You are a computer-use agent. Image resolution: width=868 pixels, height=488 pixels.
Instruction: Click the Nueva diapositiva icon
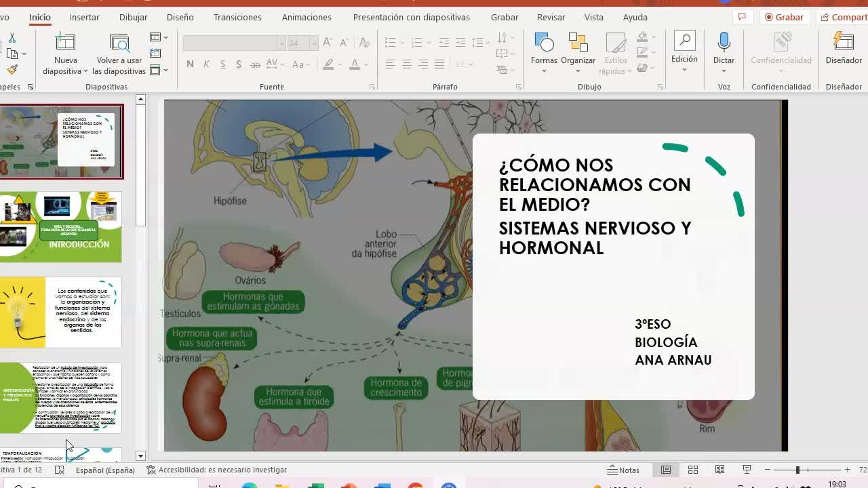65,43
